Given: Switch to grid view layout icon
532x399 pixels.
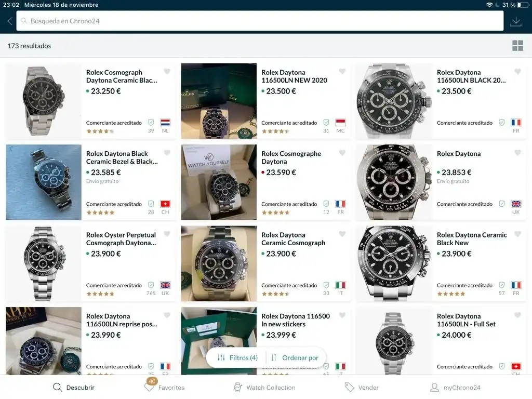Looking at the screenshot, I should (517, 46).
